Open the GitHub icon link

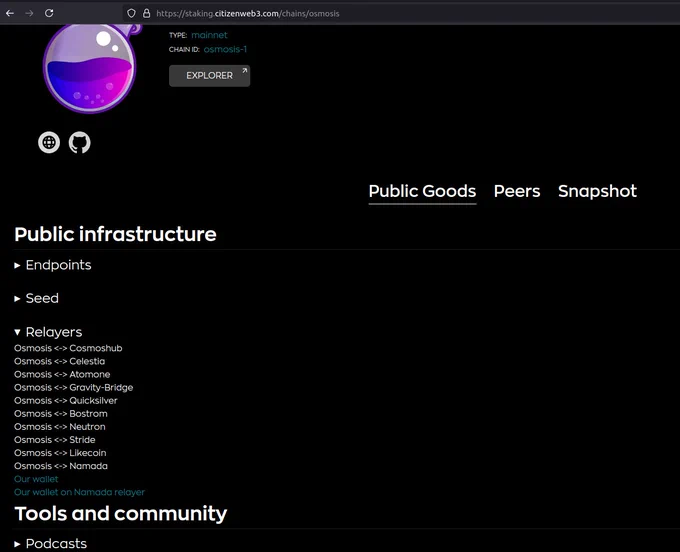pos(80,143)
